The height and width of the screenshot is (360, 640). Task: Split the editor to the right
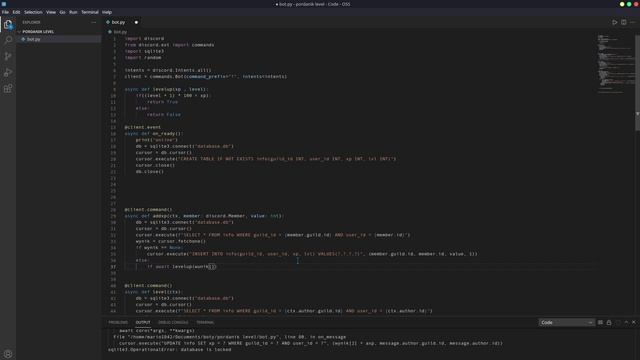624,22
